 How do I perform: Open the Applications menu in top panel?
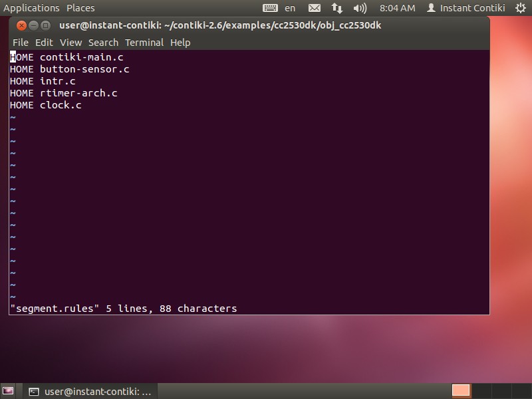click(x=31, y=8)
